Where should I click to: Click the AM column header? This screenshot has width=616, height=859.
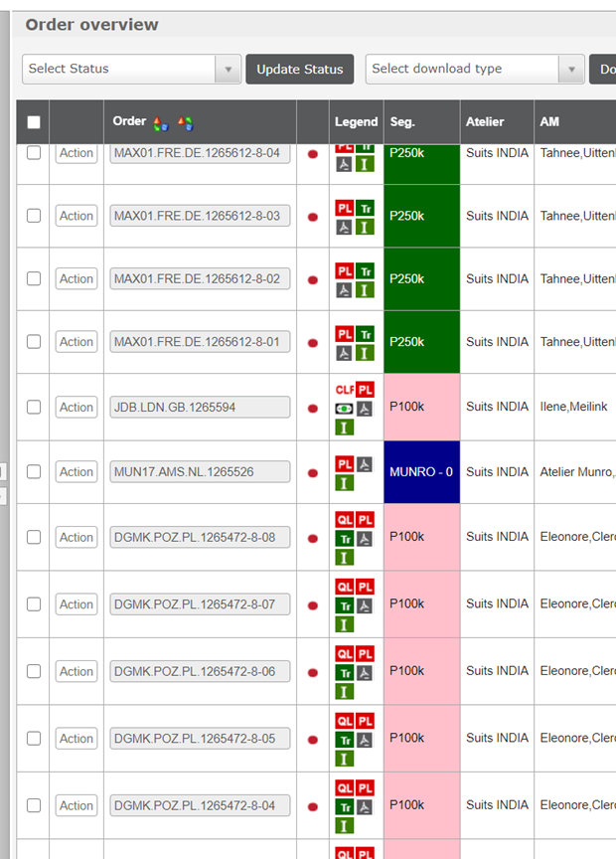click(x=575, y=121)
